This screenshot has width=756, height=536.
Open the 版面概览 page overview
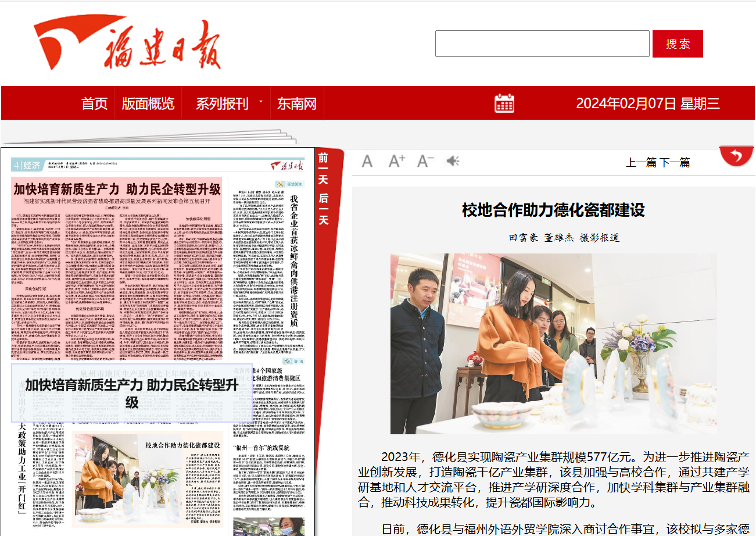148,104
